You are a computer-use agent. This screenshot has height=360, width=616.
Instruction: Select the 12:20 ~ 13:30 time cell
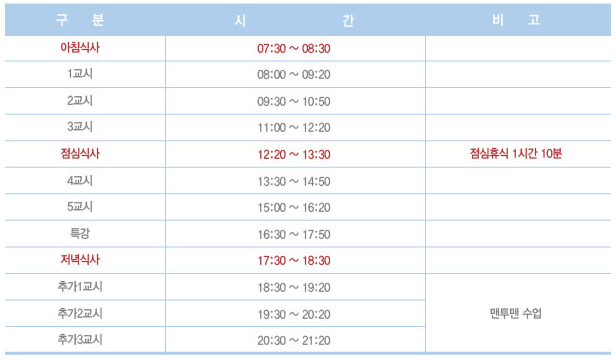(294, 155)
